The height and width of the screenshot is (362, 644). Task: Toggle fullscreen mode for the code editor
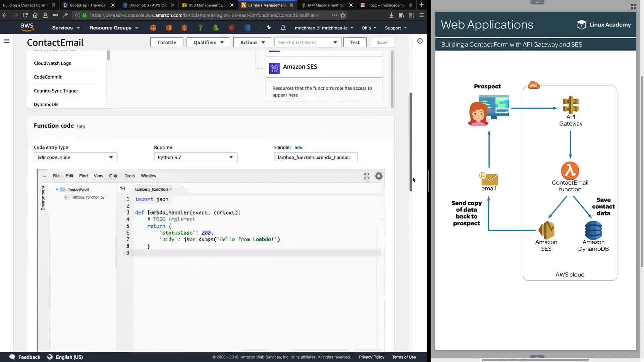coord(367,176)
